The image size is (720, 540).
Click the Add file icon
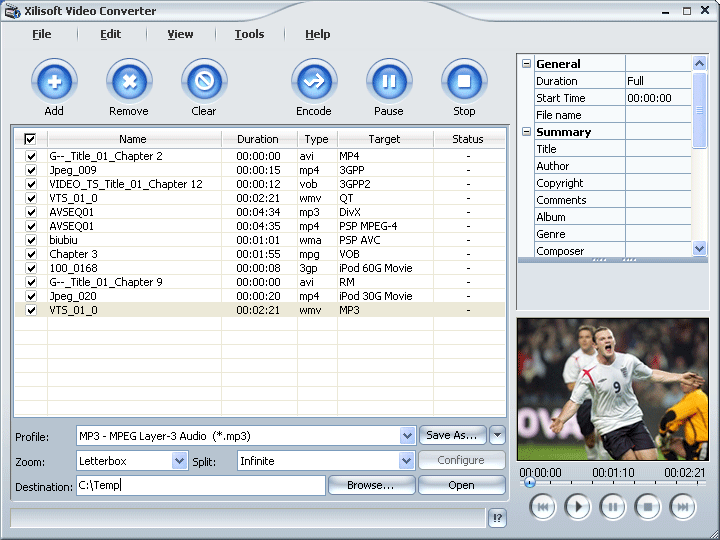pyautogui.click(x=54, y=81)
